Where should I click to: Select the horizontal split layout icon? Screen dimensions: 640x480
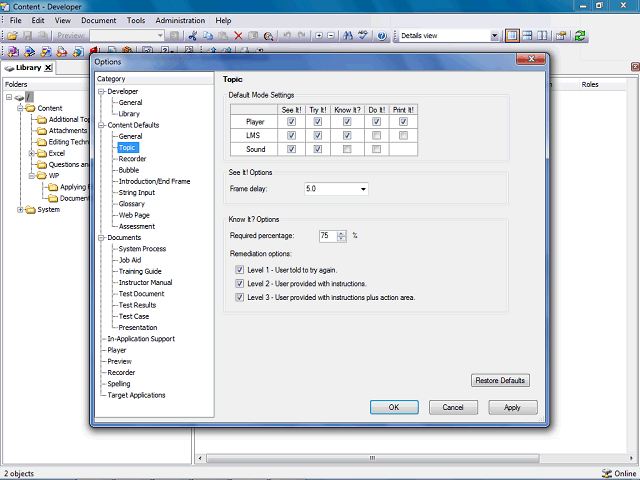pos(527,36)
